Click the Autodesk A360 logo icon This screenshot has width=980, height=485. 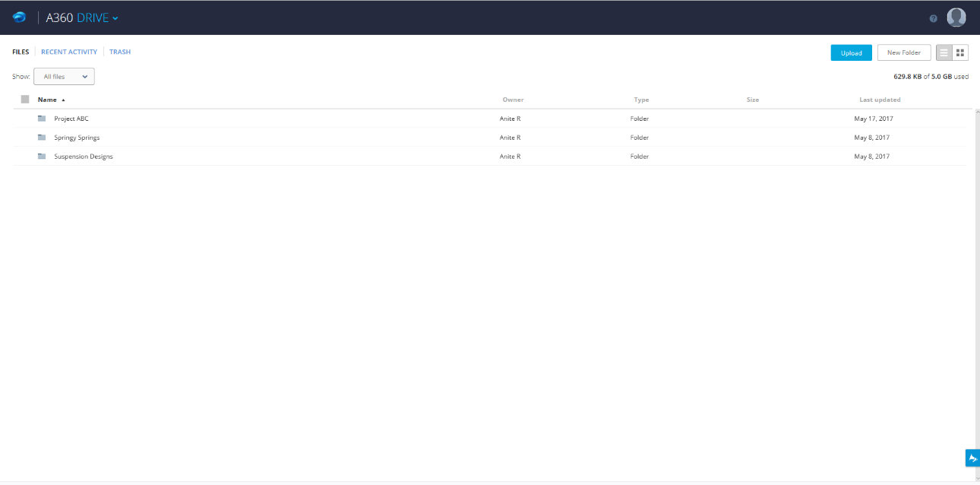pyautogui.click(x=20, y=17)
